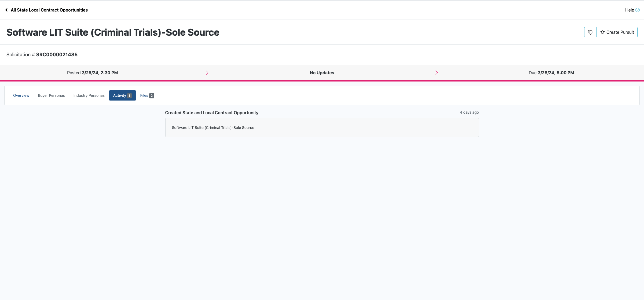Click the No Updates timeline step
This screenshot has width=644, height=300.
322,73
